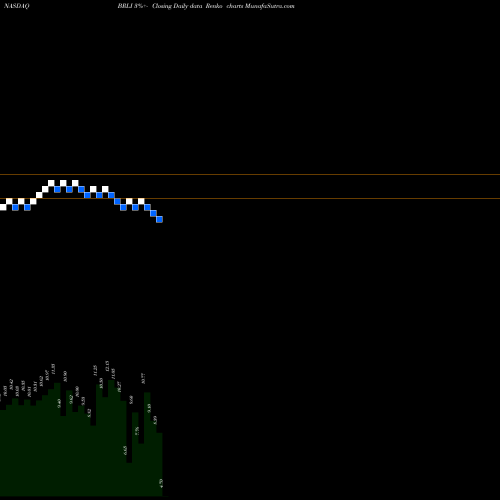
Task: Click the NASDAQ exchange label
Action: click(x=17, y=6)
